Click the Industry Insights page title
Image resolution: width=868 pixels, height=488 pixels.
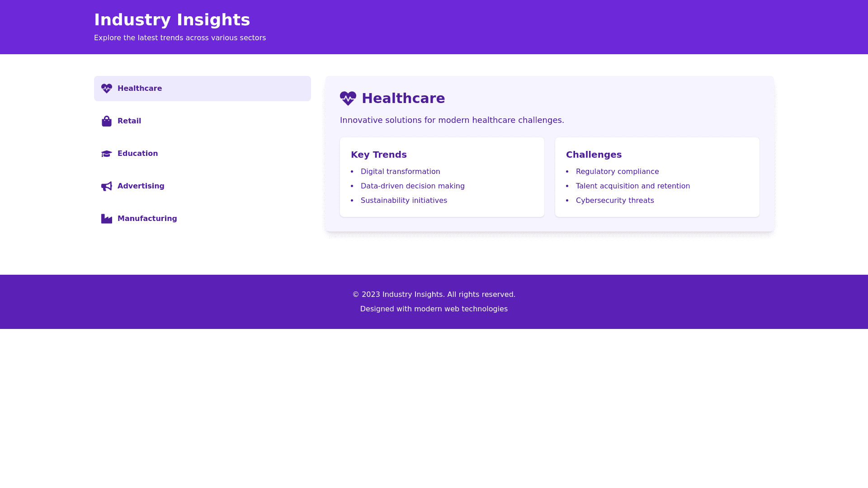(x=172, y=20)
